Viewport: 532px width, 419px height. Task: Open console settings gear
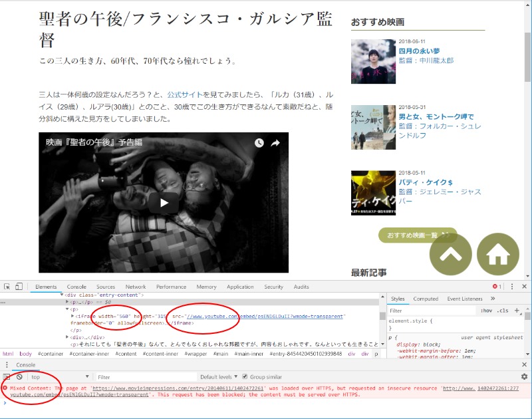[524, 376]
